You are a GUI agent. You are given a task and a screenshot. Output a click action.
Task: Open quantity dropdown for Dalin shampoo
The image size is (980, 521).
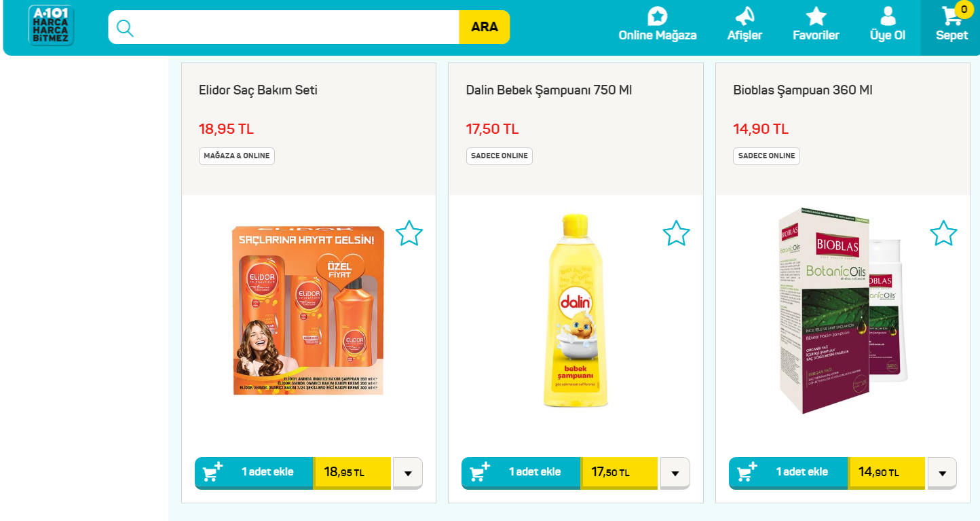[675, 473]
